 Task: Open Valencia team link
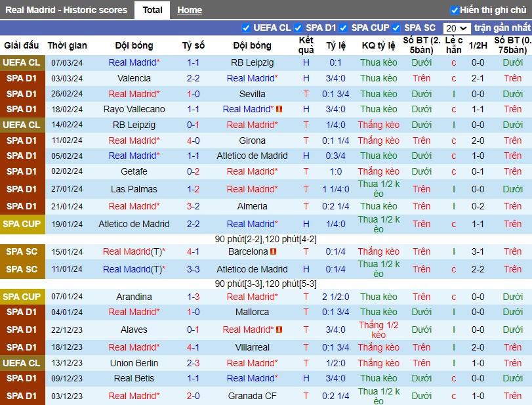(134, 78)
